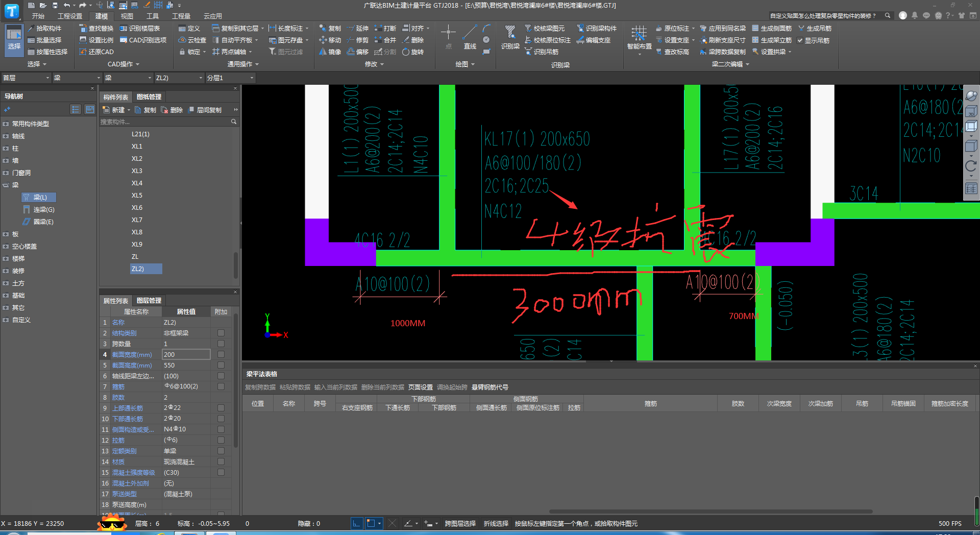This screenshot has width=980, height=535.
Task: Switch to the 云应用 ribbon tab
Action: pyautogui.click(x=213, y=16)
